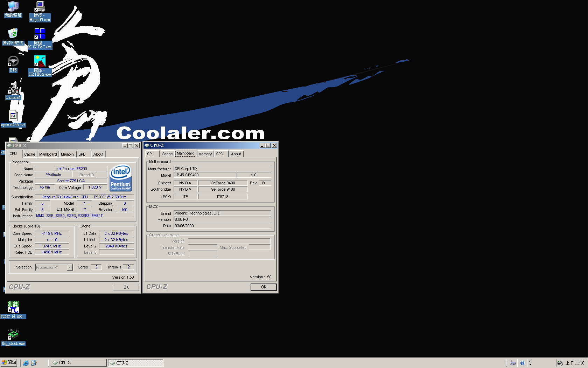This screenshot has height=368, width=588.
Task: Click the Intel Pentium logo in CPU-Z
Action: pyautogui.click(x=120, y=178)
